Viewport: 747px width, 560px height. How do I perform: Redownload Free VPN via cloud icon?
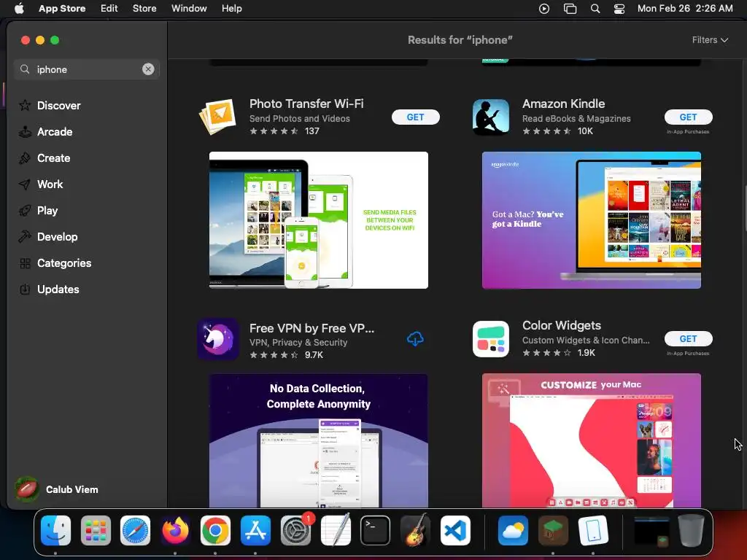415,338
